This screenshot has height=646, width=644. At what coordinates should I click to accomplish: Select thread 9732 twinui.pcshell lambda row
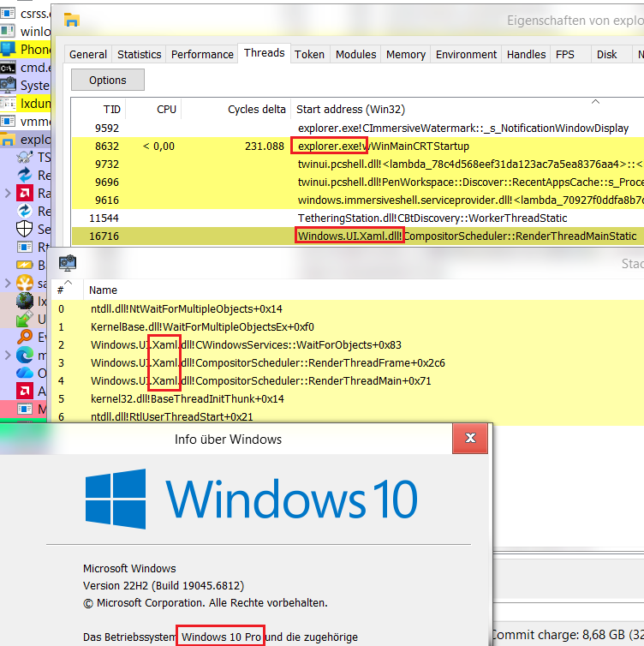(x=358, y=164)
